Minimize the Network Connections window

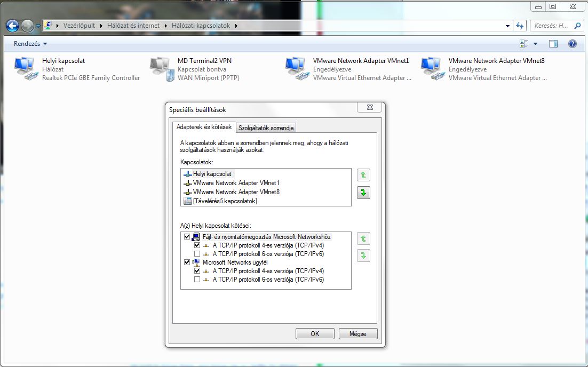[538, 6]
